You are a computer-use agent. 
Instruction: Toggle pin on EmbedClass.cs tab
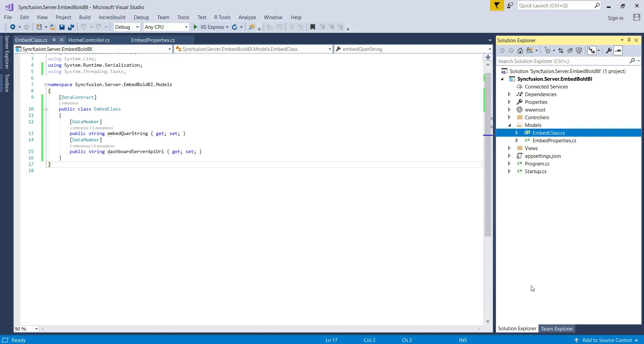(x=54, y=40)
